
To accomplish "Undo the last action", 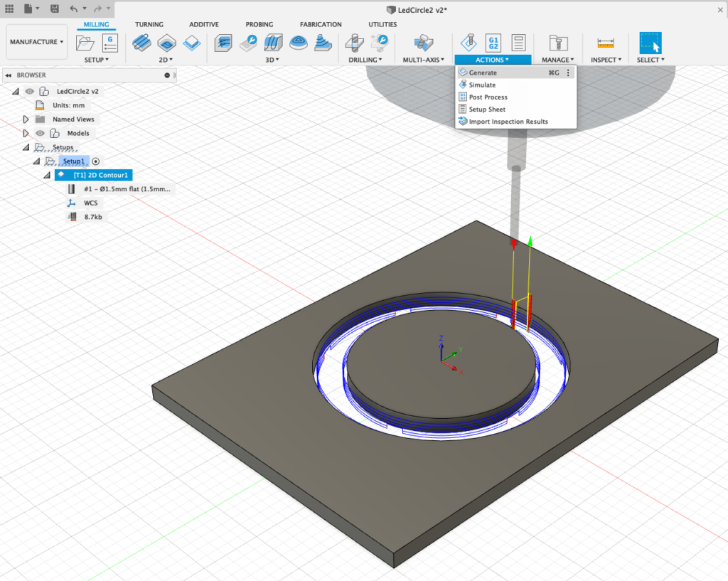I will (x=74, y=9).
